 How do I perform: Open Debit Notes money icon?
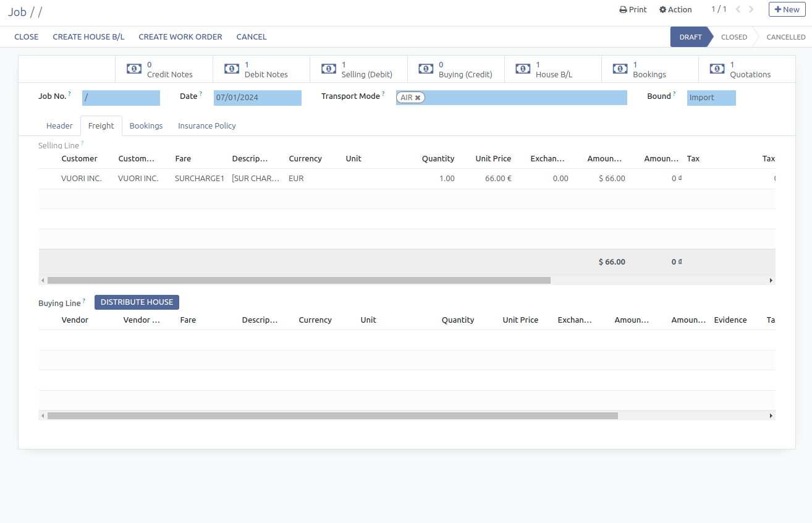[x=231, y=69]
